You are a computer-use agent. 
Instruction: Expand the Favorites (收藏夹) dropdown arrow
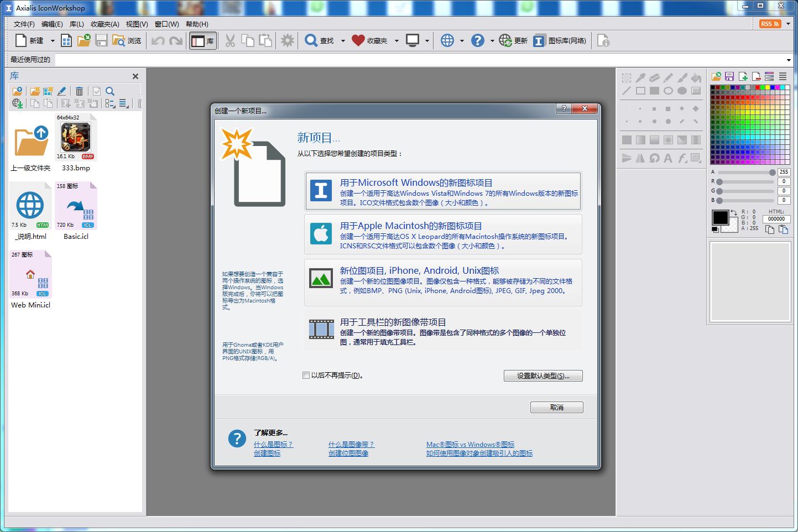[397, 41]
